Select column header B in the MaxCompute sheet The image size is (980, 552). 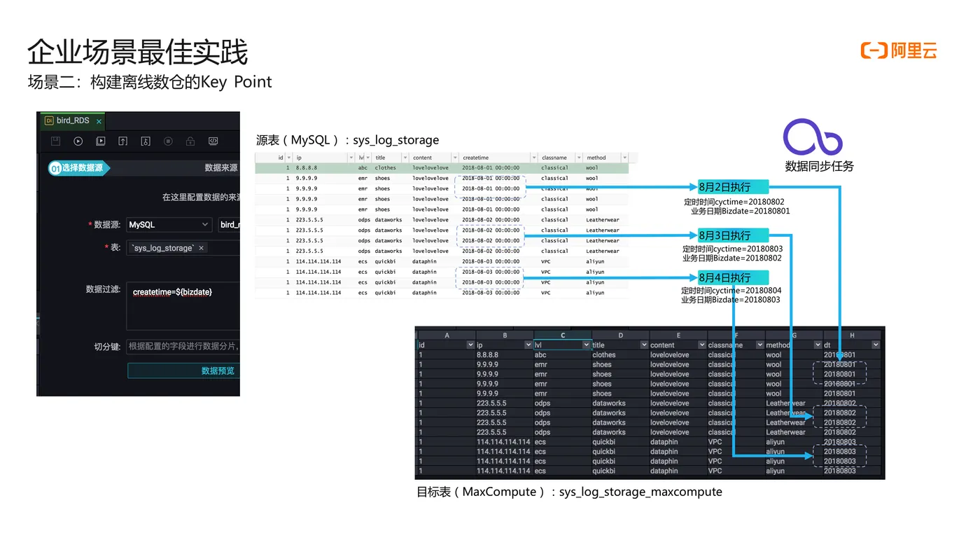[x=505, y=335]
